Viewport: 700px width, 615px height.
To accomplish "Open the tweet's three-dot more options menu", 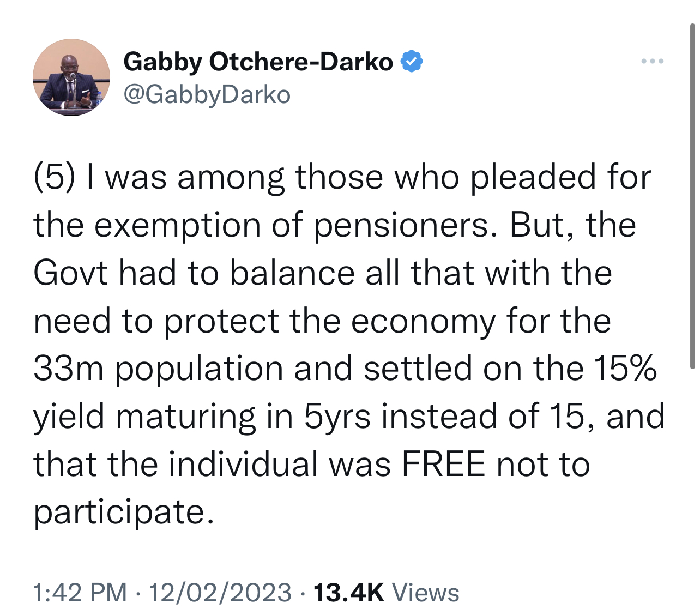I will (x=652, y=61).
